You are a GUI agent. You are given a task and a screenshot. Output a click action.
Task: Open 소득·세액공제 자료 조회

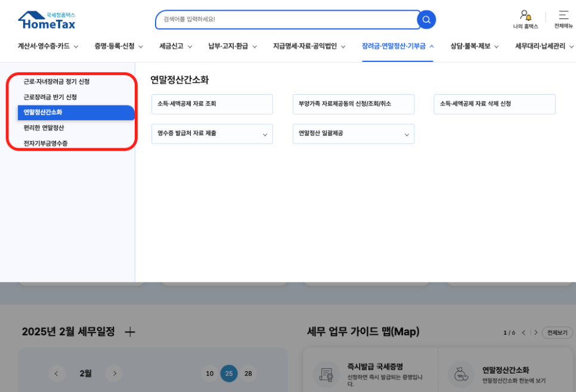pyautogui.click(x=212, y=104)
